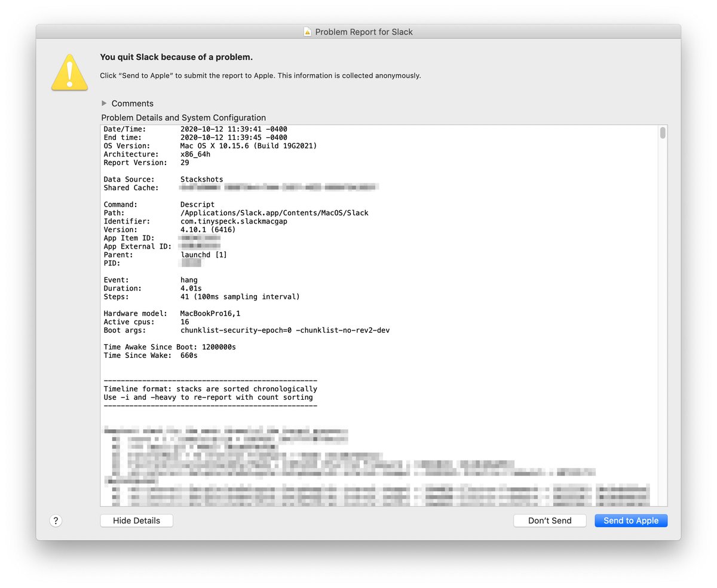Click the Architecture value x86_64h
Viewport: 717px width, 588px height.
[x=195, y=154]
